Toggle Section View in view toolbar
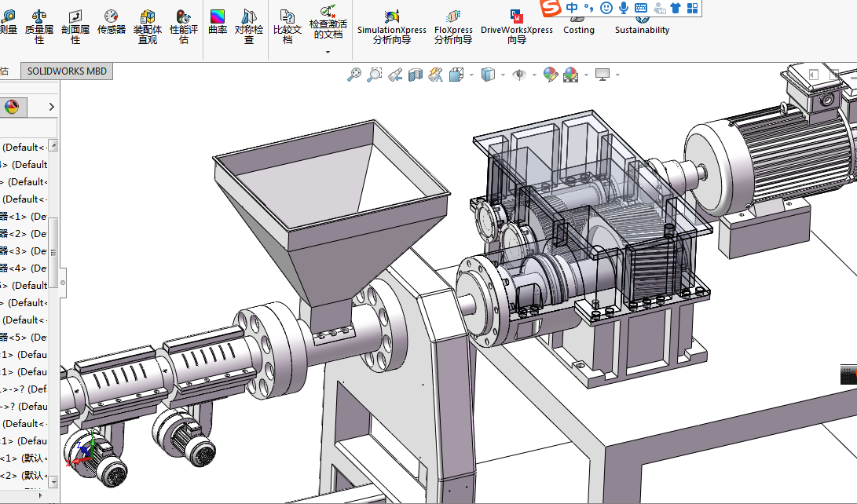 pyautogui.click(x=416, y=75)
